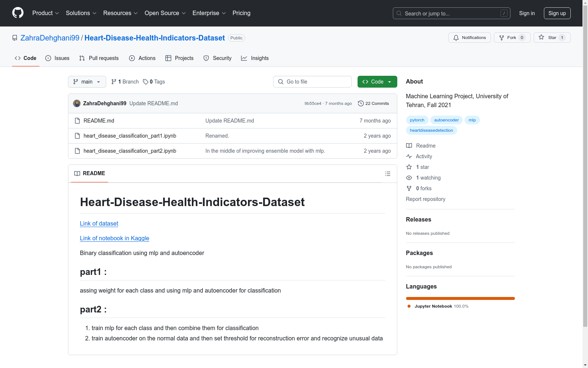The height and width of the screenshot is (368, 588).
Task: Click the mlp topic tag
Action: (472, 120)
